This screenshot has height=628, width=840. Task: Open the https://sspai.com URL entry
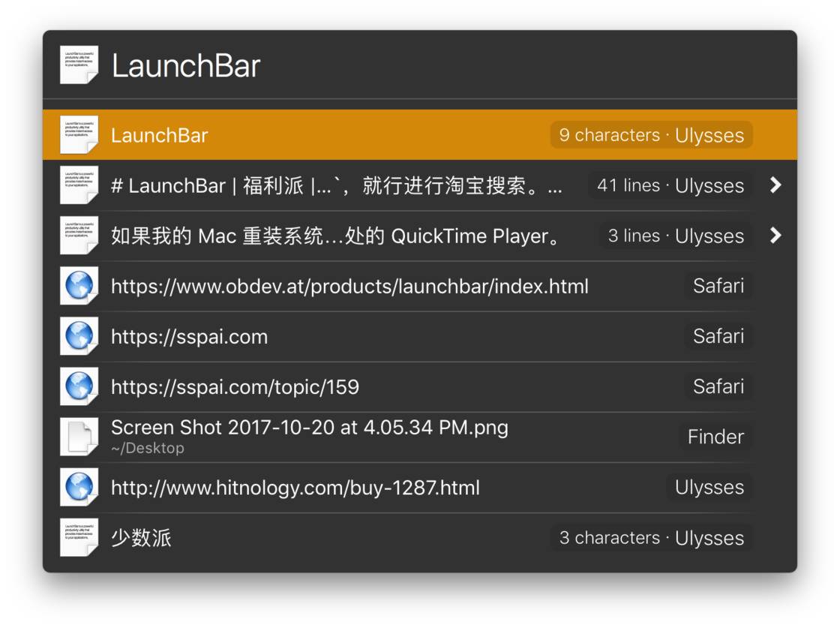pyautogui.click(x=419, y=336)
